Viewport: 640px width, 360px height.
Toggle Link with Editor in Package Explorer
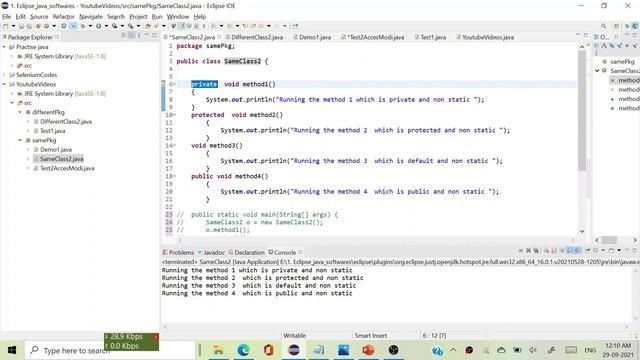(x=131, y=36)
